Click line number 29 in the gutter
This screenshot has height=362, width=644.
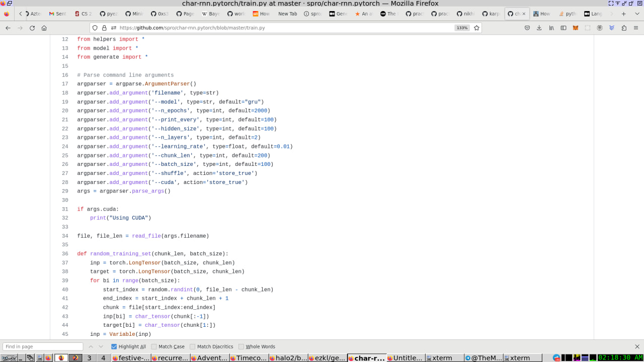click(65, 191)
